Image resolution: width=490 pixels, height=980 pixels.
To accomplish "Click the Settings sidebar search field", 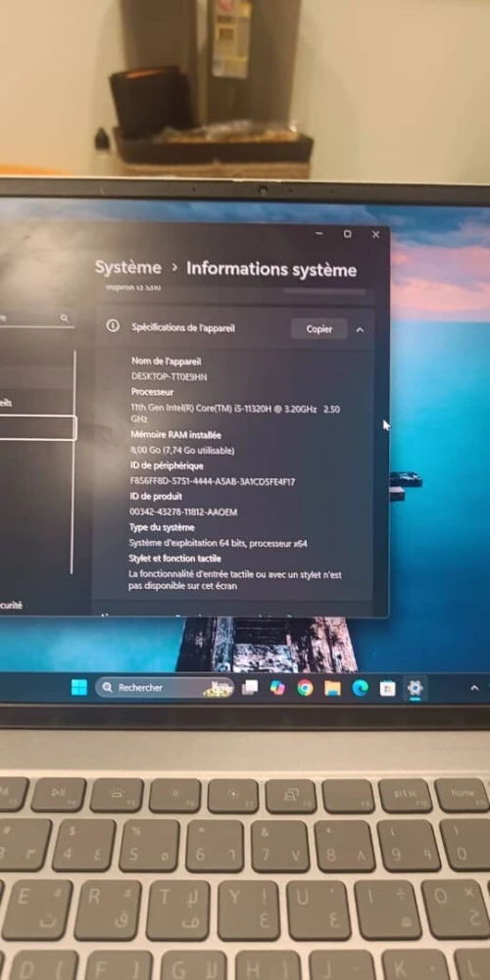I will [35, 318].
